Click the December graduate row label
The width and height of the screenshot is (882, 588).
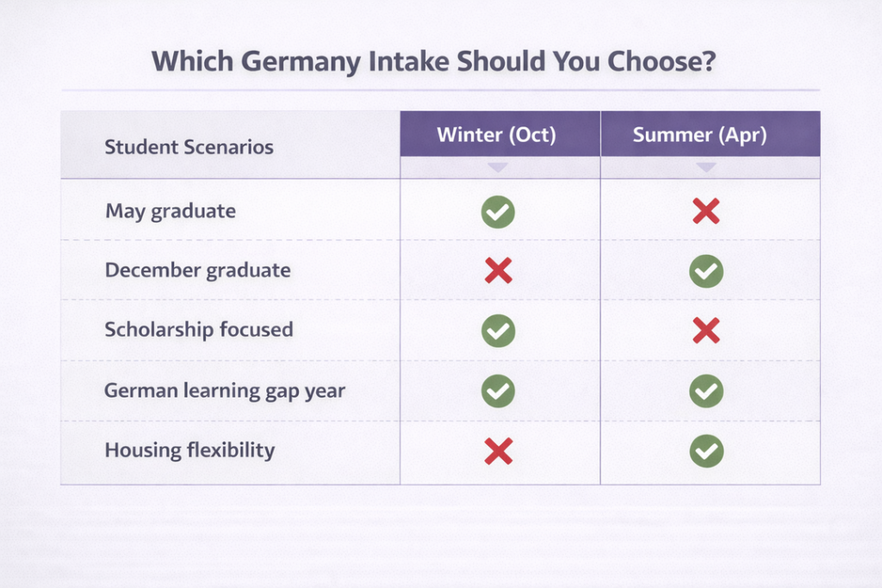point(197,270)
